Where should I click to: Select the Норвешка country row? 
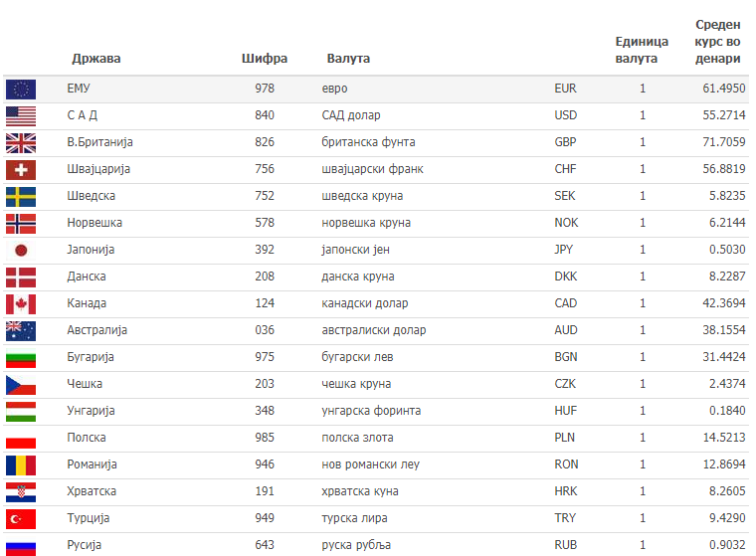coord(376,223)
